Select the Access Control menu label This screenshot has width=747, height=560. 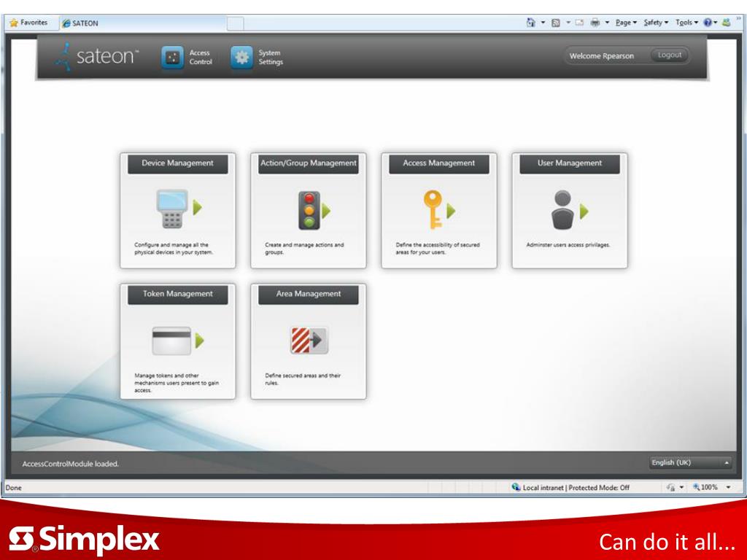click(201, 57)
